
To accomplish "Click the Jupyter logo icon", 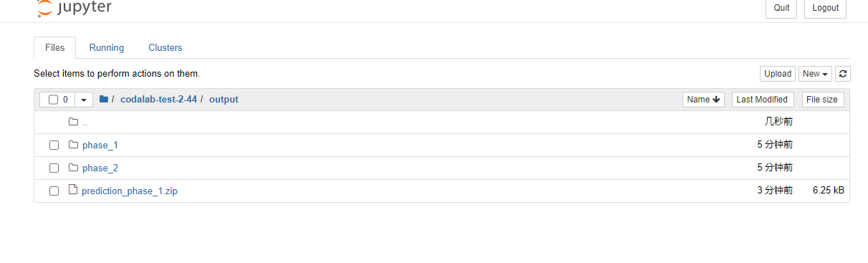I will click(x=44, y=8).
